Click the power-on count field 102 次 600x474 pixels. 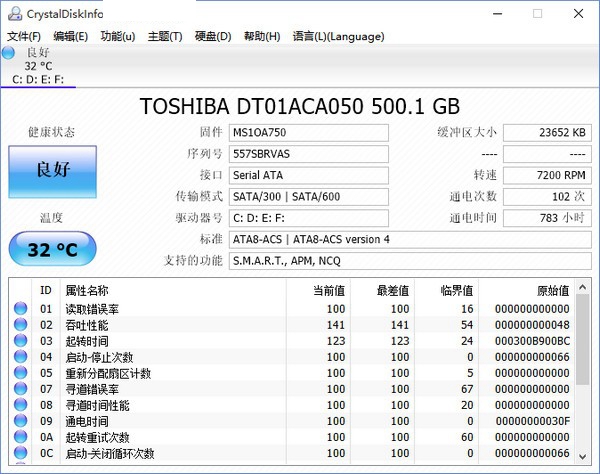547,197
